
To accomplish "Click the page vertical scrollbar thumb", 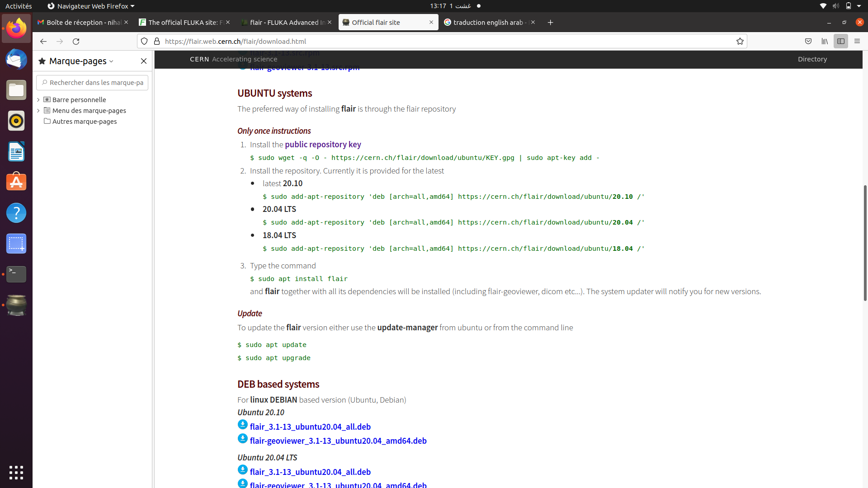I will coord(865,243).
